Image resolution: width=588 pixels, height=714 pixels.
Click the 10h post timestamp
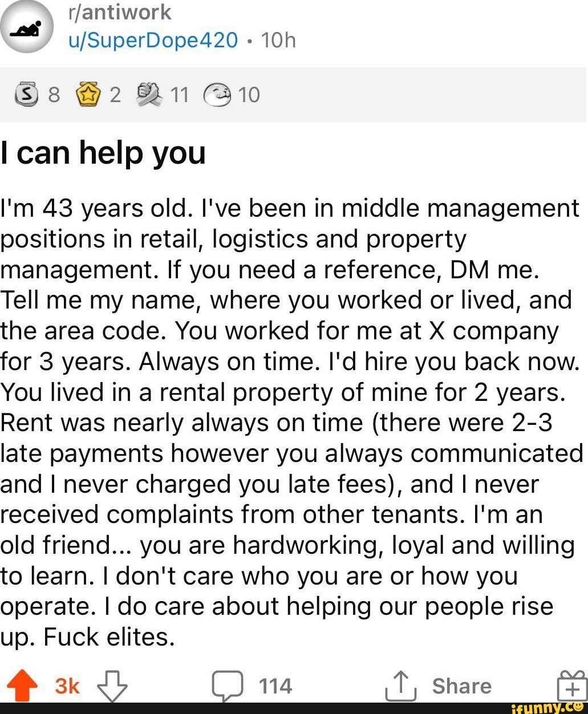coord(278,40)
